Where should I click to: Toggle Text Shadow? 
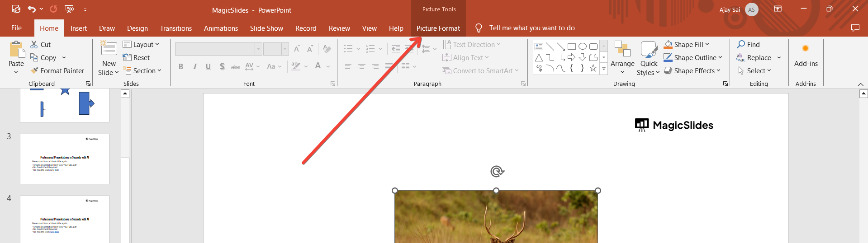(x=222, y=66)
